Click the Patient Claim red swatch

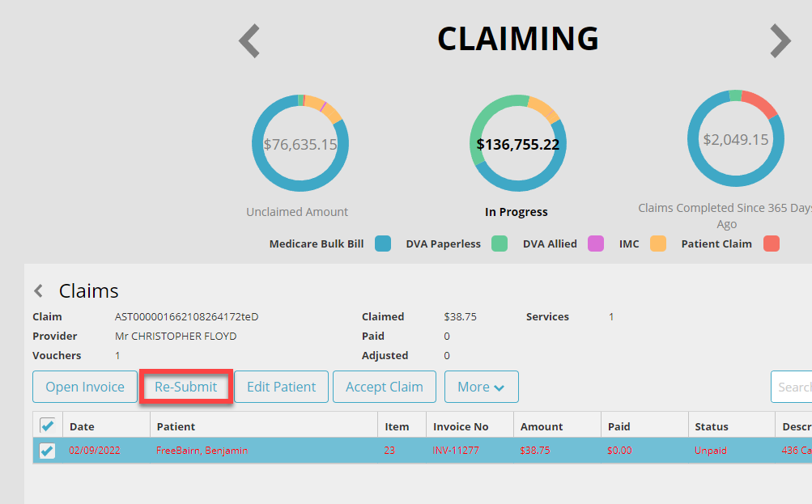(x=771, y=244)
